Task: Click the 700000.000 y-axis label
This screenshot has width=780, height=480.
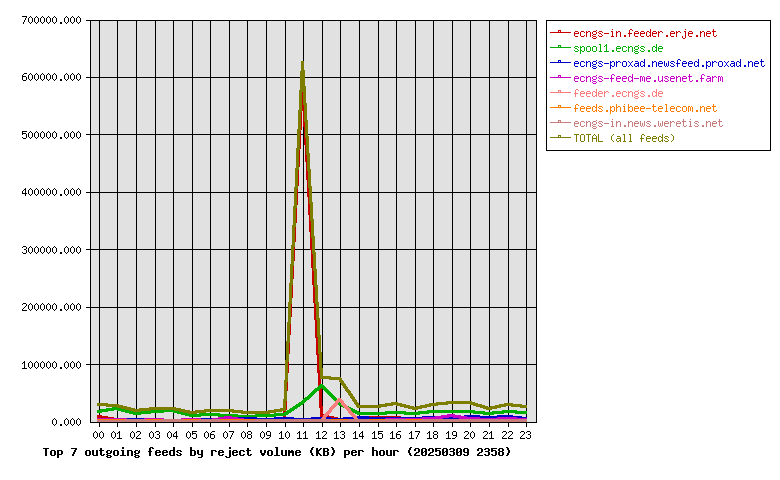Action: pyautogui.click(x=51, y=20)
